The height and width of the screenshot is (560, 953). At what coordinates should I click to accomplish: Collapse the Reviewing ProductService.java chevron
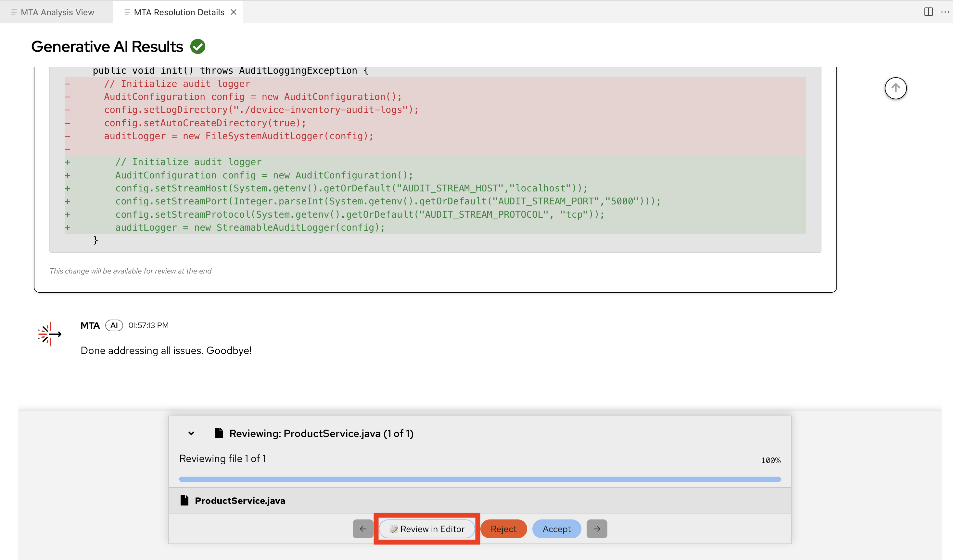point(191,433)
